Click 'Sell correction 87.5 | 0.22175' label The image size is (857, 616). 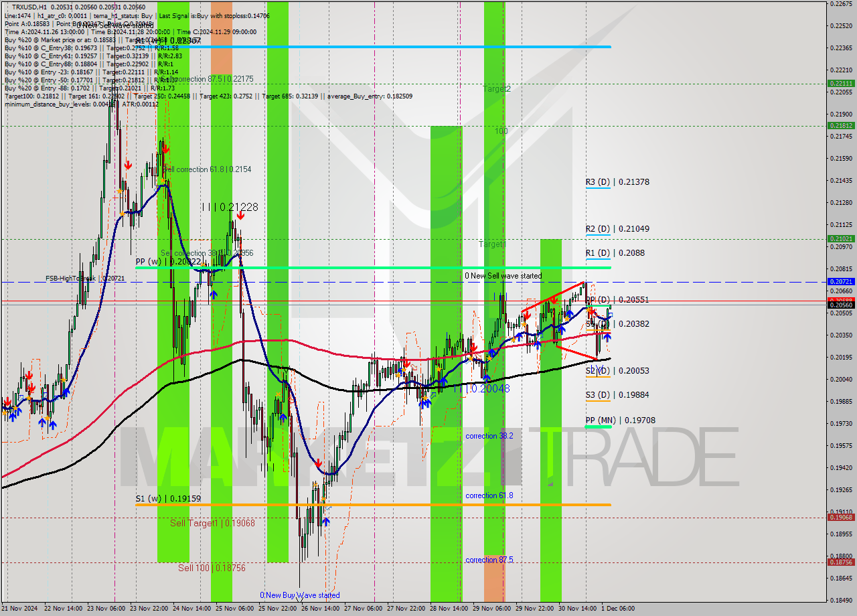(x=207, y=79)
